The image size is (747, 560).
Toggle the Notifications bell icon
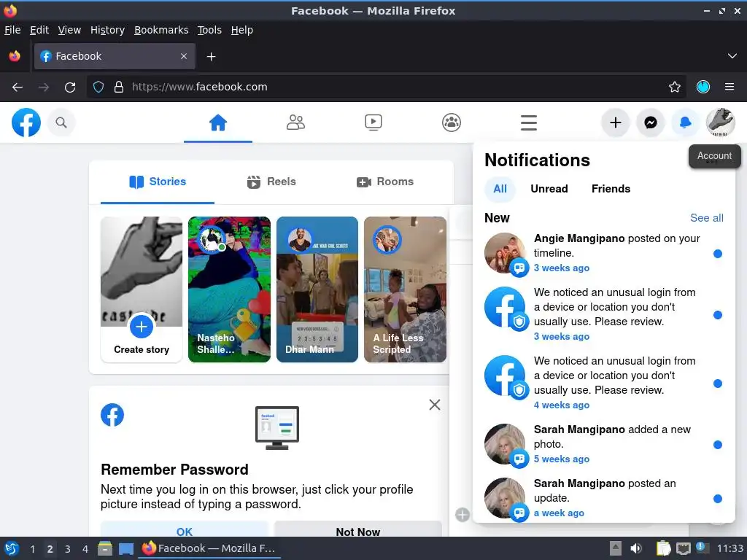click(685, 122)
